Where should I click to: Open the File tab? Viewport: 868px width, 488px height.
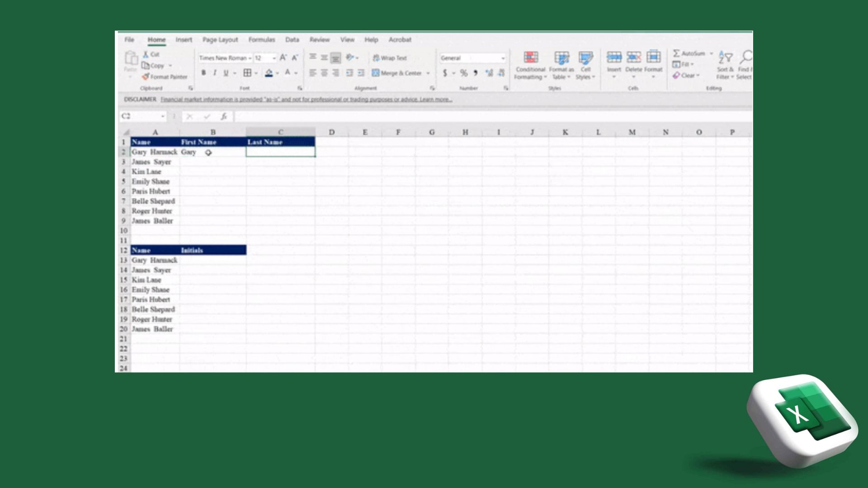(x=129, y=40)
